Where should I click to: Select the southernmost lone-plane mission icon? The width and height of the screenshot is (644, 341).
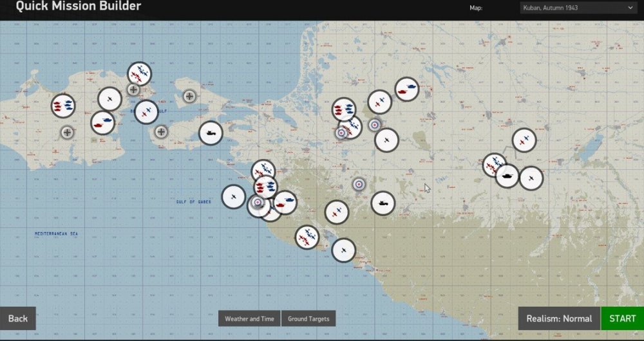coord(344,250)
